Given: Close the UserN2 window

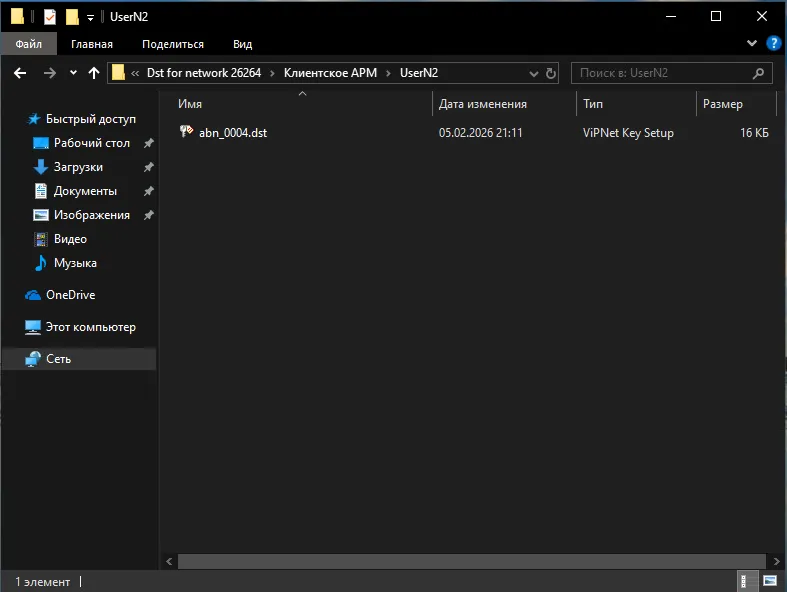Looking at the screenshot, I should tap(761, 17).
